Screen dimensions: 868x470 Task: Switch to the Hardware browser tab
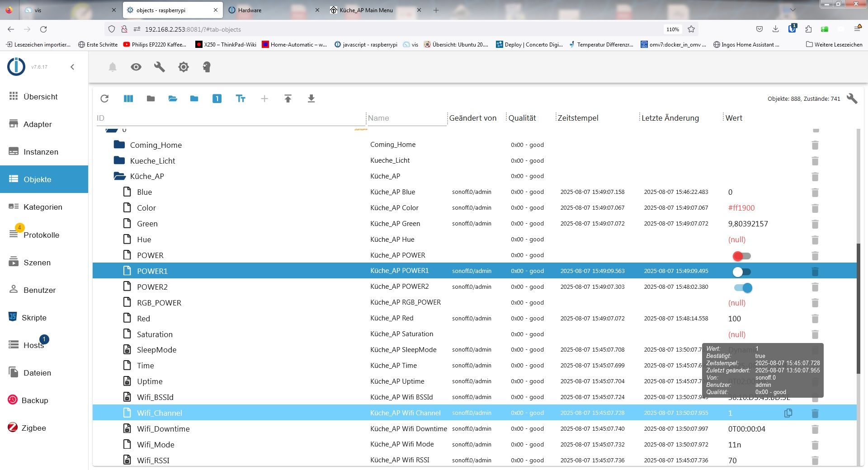click(x=250, y=10)
